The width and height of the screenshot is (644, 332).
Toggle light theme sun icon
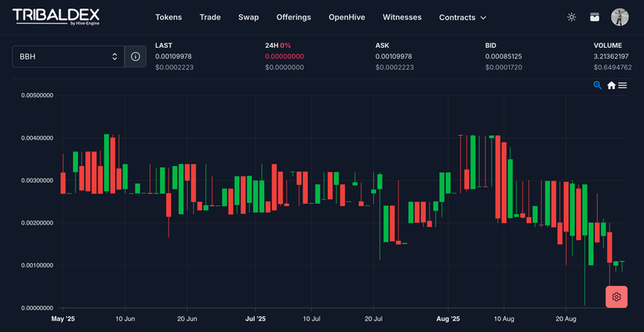click(x=571, y=18)
